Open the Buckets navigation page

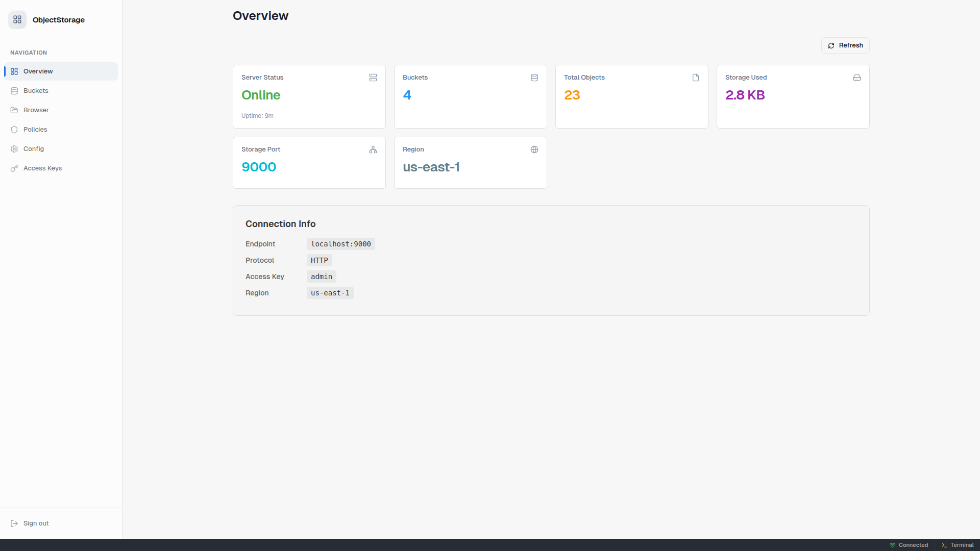(36, 91)
